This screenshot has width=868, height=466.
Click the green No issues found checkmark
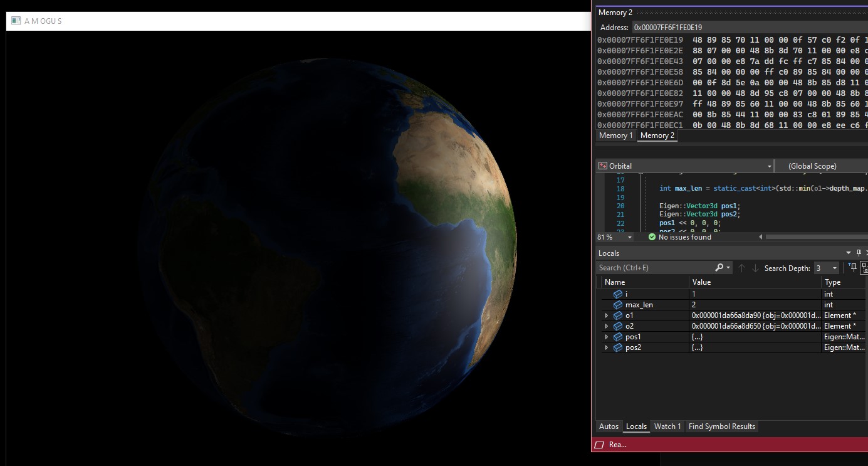point(652,237)
